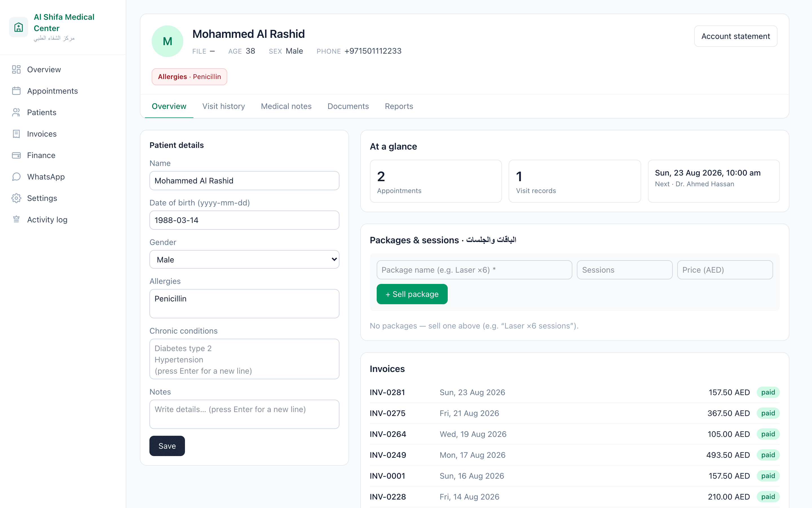This screenshot has height=508, width=812.
Task: Click the Overview grid icon in sidebar
Action: 16,69
